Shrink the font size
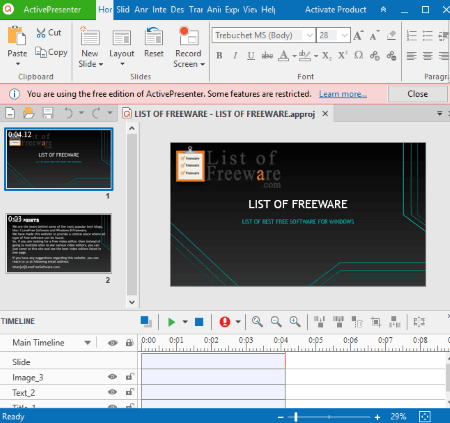 tap(375, 35)
